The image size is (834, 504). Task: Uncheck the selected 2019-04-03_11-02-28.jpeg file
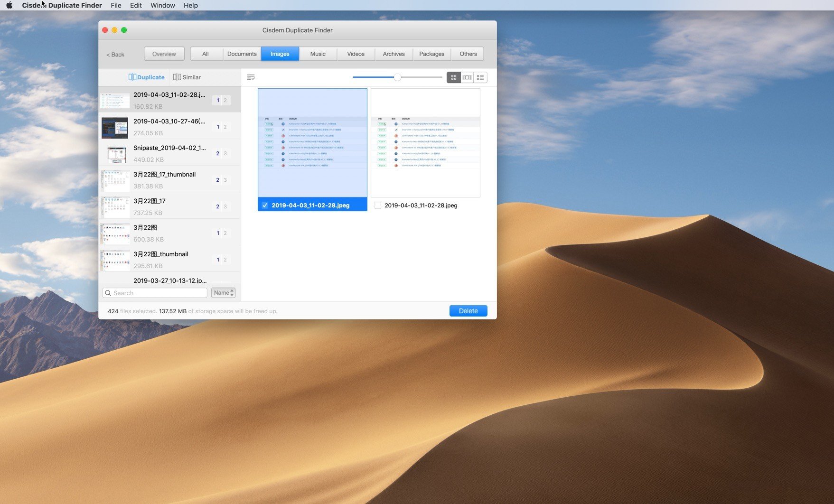265,205
